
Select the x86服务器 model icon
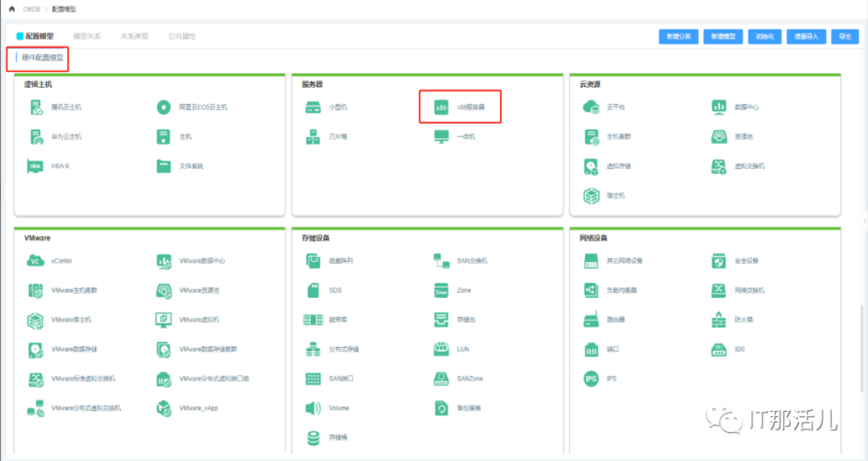click(441, 108)
